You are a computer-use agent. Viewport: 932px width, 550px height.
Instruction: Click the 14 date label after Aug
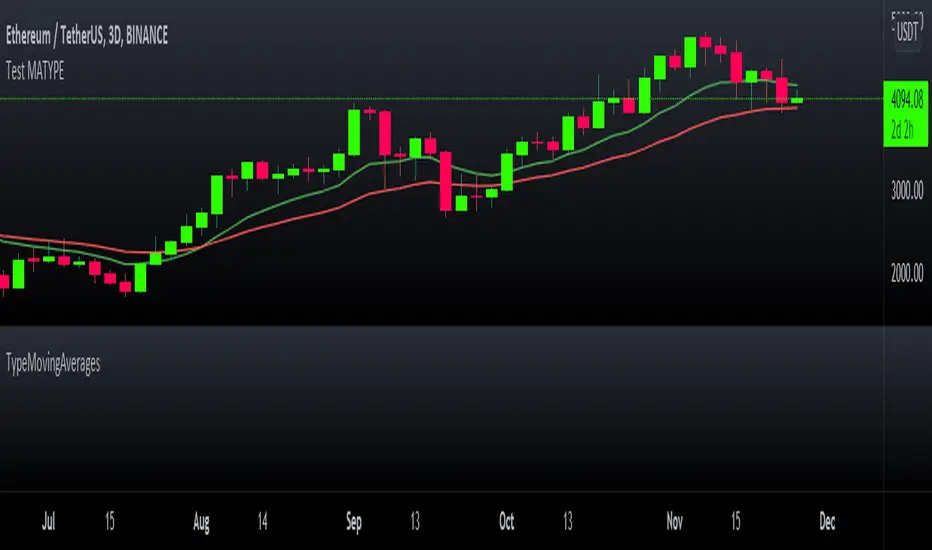[263, 521]
